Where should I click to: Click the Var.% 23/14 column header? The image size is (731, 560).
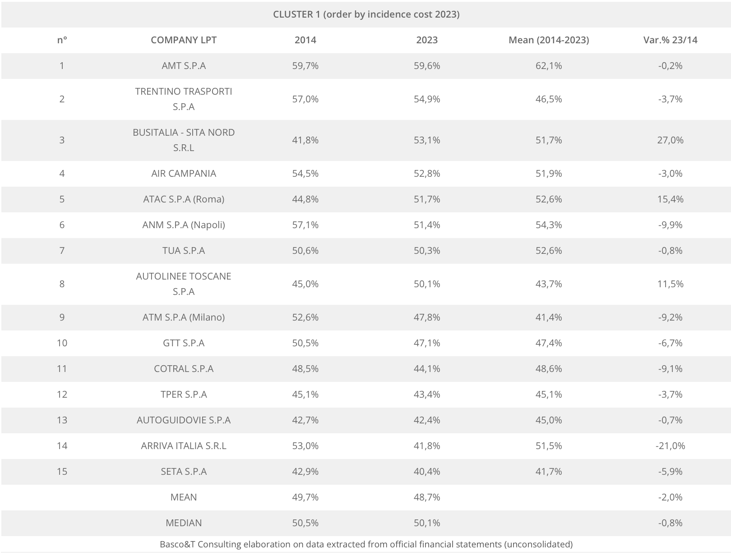pos(670,40)
